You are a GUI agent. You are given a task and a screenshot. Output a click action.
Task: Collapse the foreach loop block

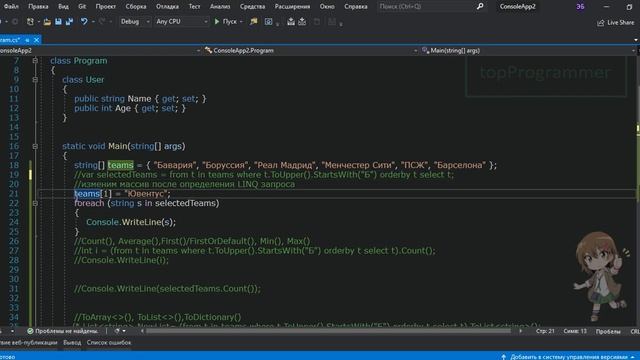tap(35, 203)
